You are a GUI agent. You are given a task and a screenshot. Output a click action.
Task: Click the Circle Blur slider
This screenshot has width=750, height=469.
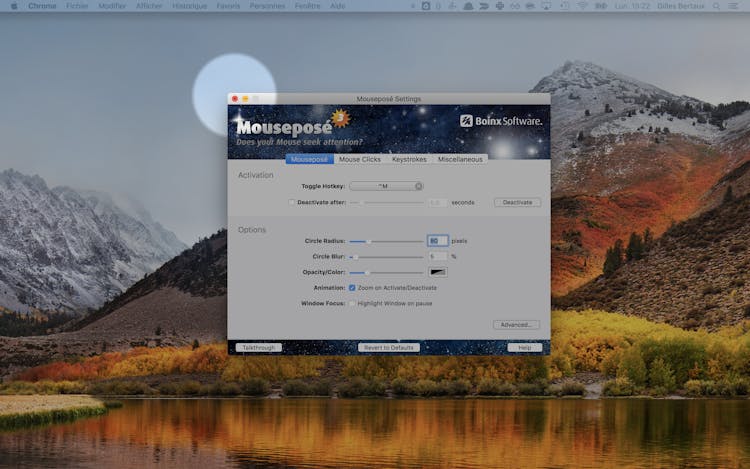coord(385,257)
